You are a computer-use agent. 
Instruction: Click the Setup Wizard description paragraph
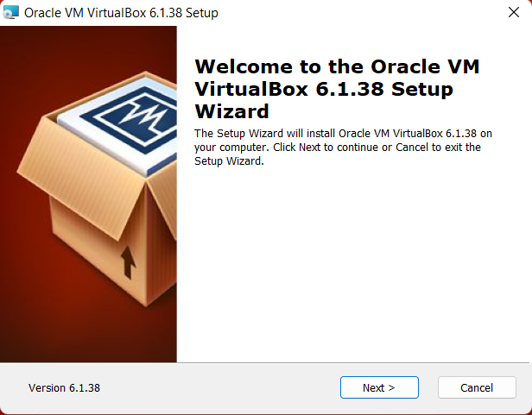click(343, 148)
